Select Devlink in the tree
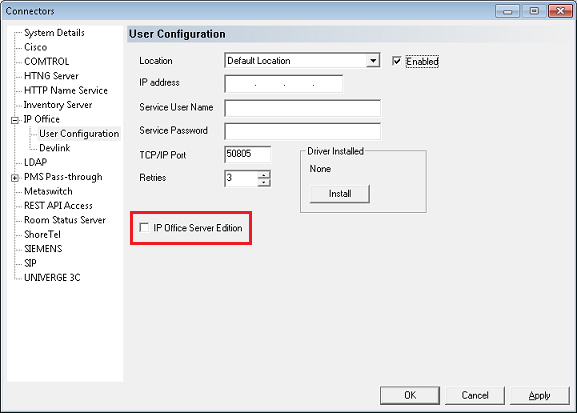This screenshot has width=577, height=413. [54, 148]
